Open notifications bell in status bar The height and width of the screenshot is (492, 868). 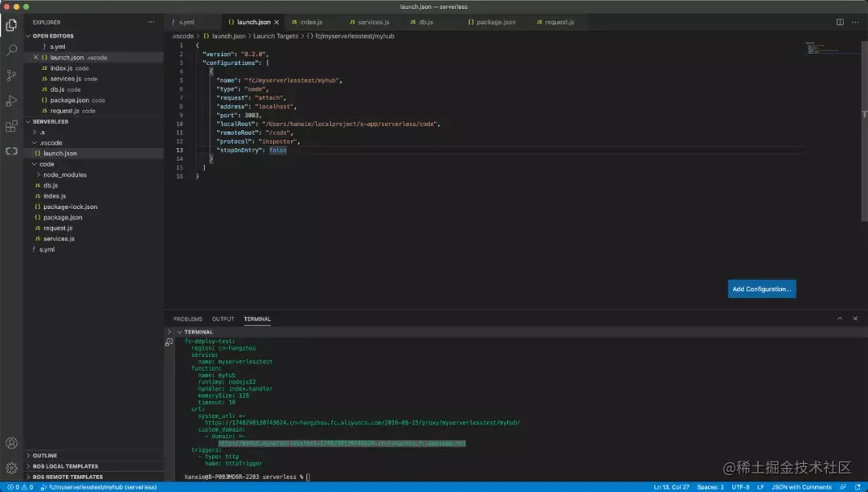(858, 487)
